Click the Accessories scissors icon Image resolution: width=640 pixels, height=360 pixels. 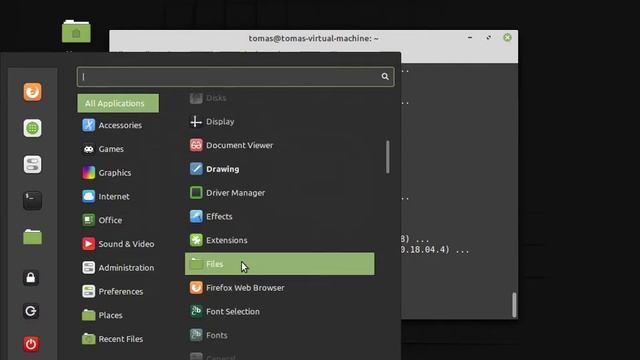pyautogui.click(x=88, y=125)
